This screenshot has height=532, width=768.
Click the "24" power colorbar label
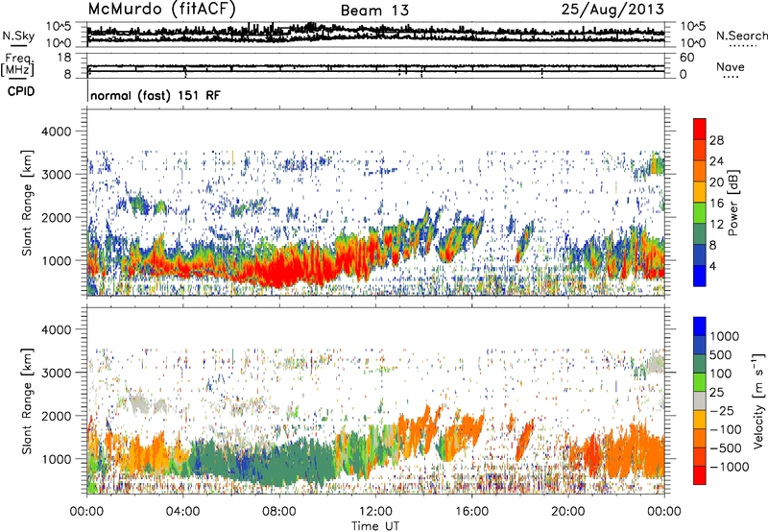716,161
